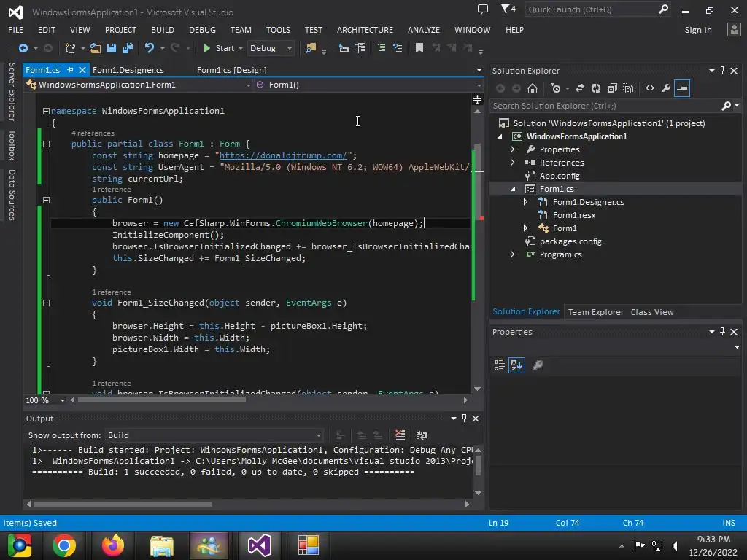Image resolution: width=747 pixels, height=560 pixels.
Task: Click the Save All toolbar icon
Action: (x=128, y=48)
